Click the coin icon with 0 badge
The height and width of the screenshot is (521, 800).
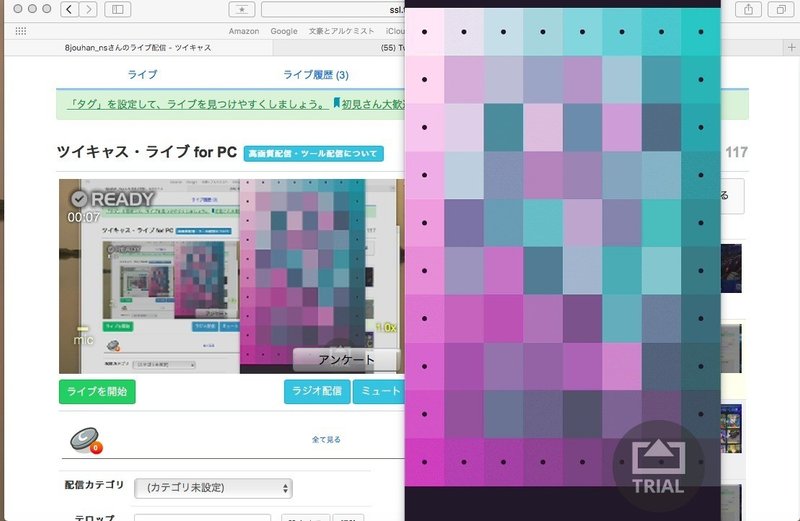point(86,440)
